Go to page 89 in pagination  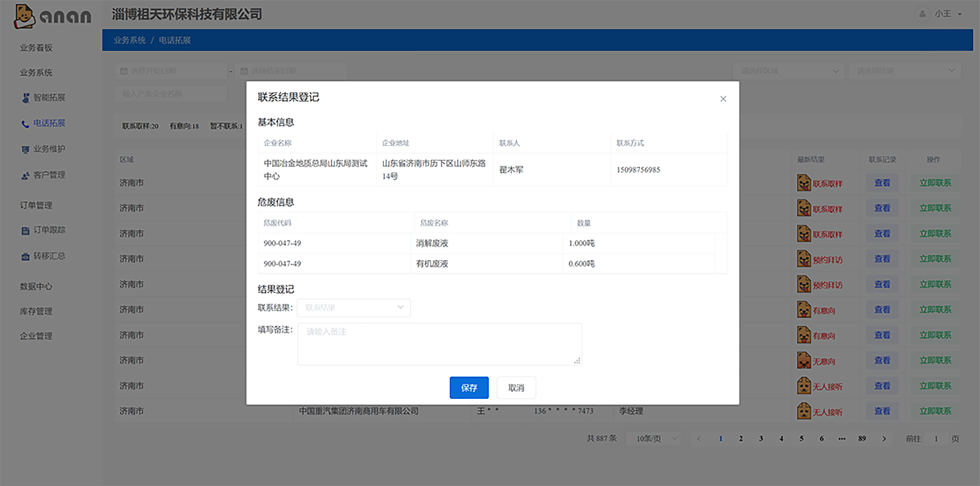coord(862,439)
